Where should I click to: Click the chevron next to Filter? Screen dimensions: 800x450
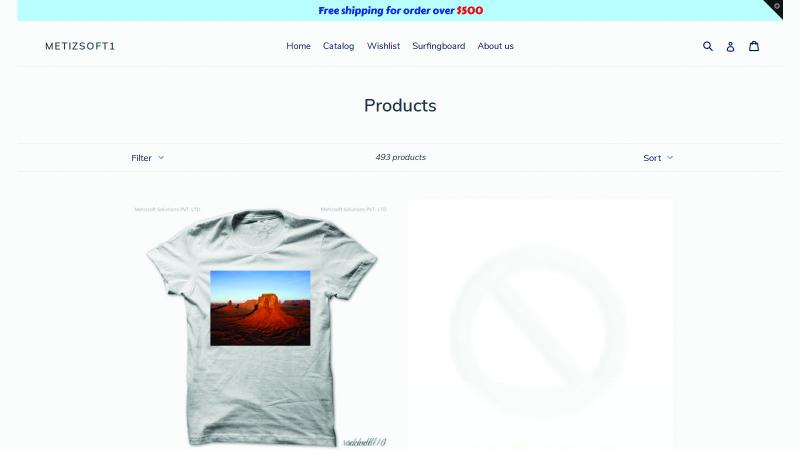(x=161, y=158)
